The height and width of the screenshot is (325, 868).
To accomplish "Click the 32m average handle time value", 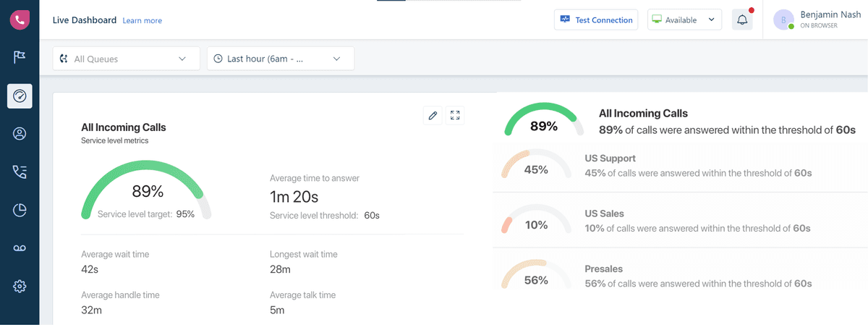I will tap(91, 310).
